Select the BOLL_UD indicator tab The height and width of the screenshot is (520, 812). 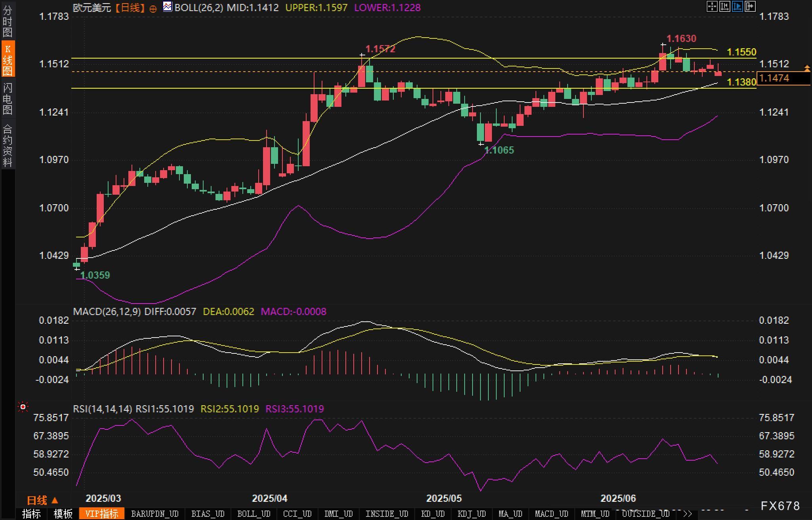(254, 514)
